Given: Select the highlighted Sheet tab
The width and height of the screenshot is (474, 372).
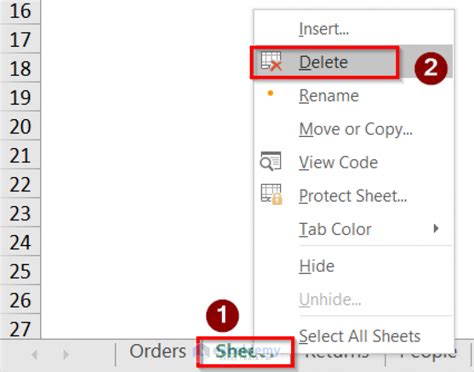Looking at the screenshot, I should click(245, 352).
